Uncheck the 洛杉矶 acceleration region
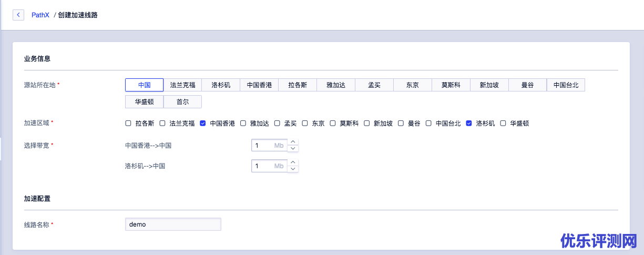Viewport: 644px width, 255px height. [x=469, y=124]
